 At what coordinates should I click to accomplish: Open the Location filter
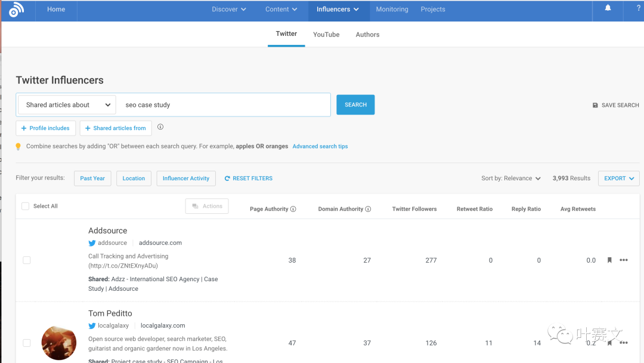134,179
